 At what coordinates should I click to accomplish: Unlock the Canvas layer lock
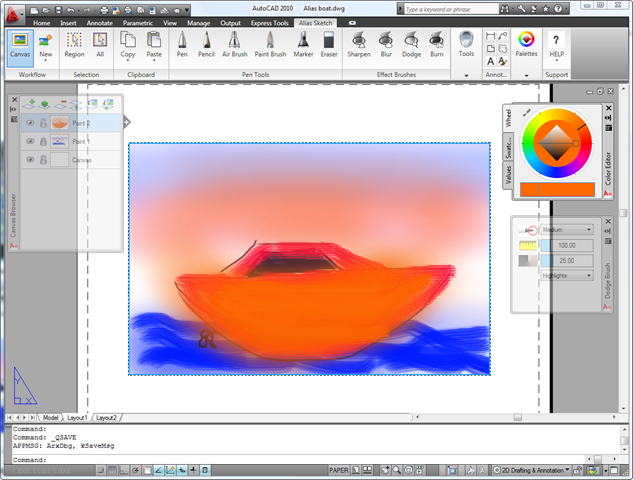point(44,160)
